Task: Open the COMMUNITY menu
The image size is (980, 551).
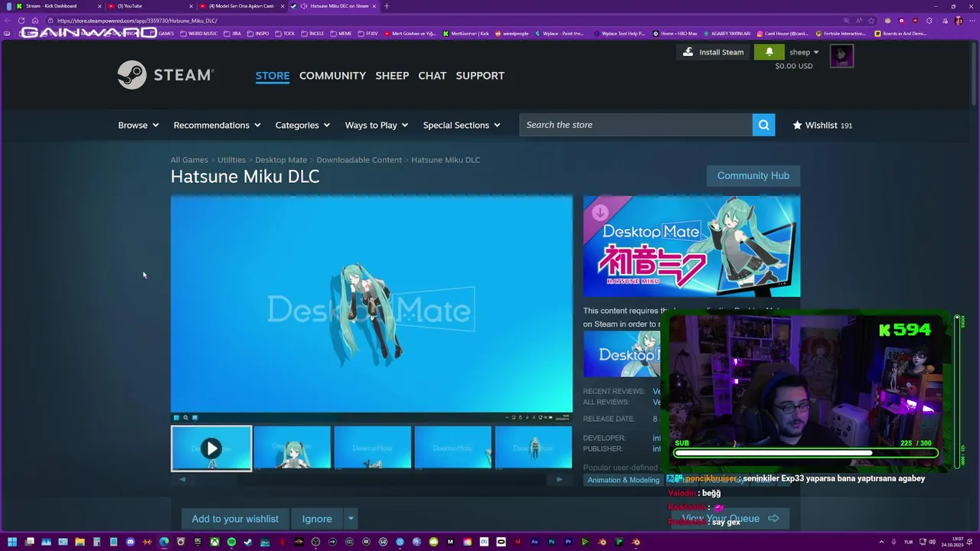Action: (332, 76)
